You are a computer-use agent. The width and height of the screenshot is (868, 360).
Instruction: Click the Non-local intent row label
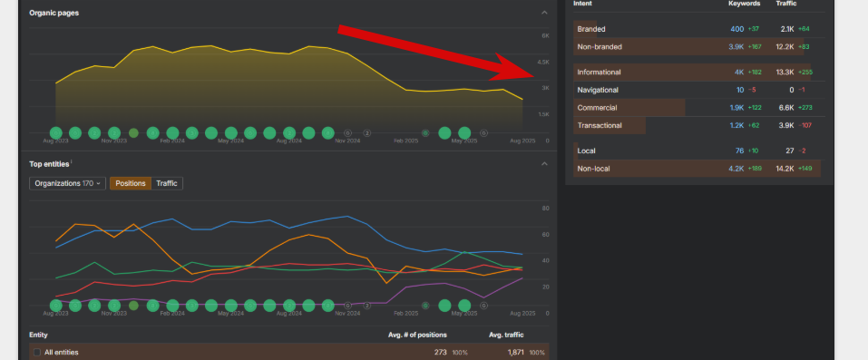tap(593, 169)
